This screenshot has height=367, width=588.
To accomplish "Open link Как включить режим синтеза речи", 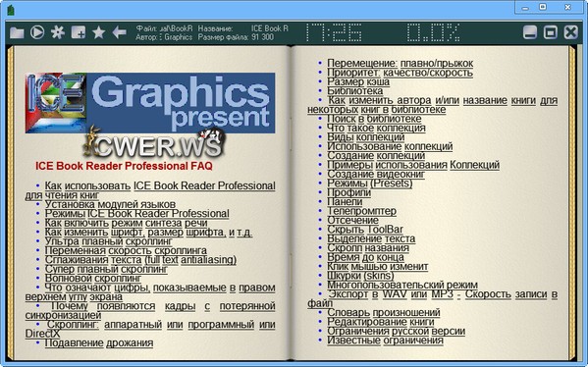I will coord(126,223).
